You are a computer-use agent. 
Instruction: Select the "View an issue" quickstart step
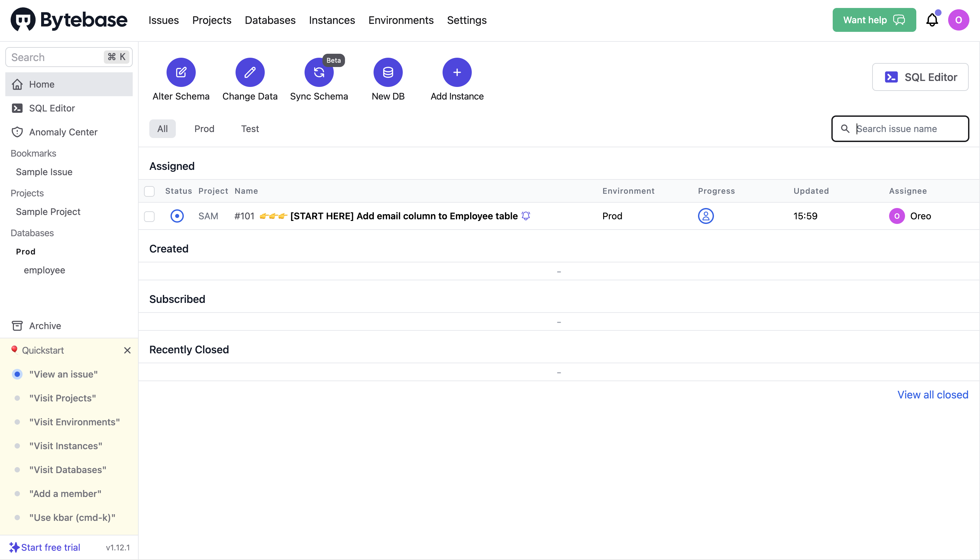pos(63,374)
